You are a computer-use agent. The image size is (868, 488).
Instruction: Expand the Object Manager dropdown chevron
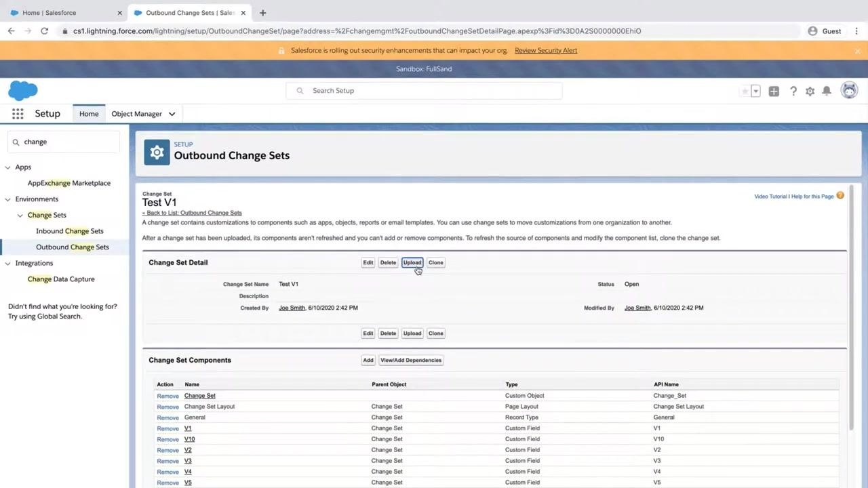[x=172, y=114]
